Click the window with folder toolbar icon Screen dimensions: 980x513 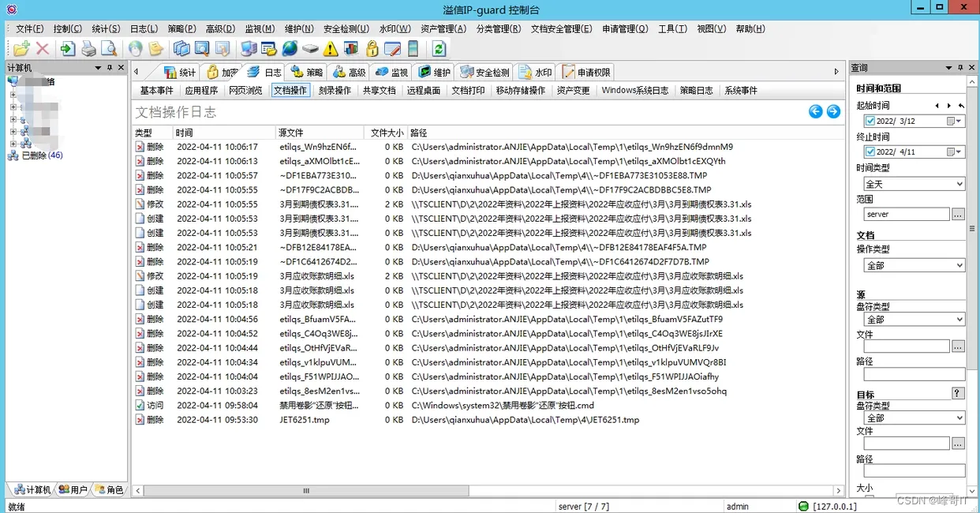[x=269, y=48]
